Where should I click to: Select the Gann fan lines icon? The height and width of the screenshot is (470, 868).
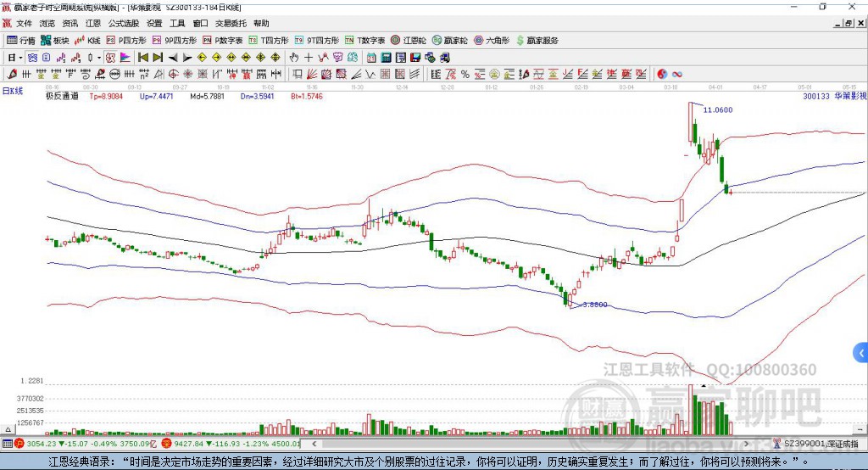[312, 75]
